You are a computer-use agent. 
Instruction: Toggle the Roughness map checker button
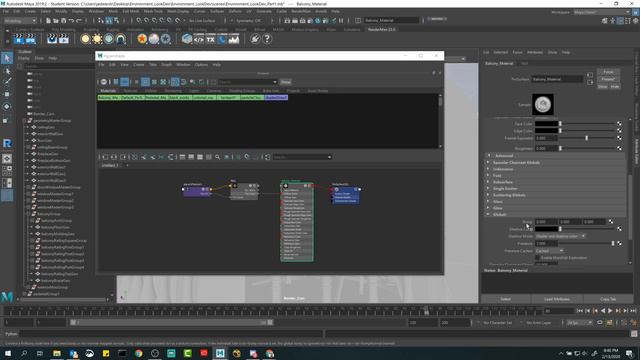click(x=619, y=148)
